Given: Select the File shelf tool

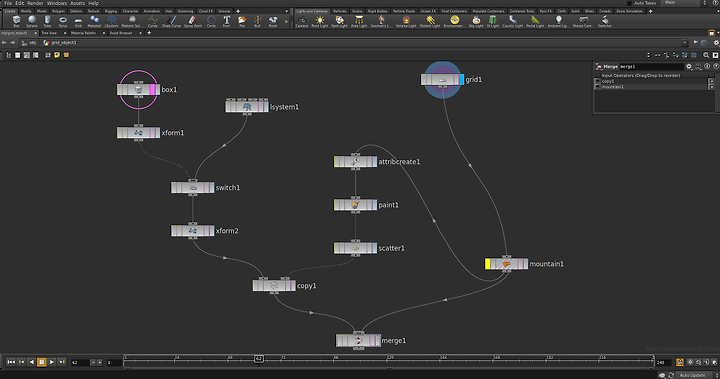Looking at the screenshot, I should click(242, 21).
